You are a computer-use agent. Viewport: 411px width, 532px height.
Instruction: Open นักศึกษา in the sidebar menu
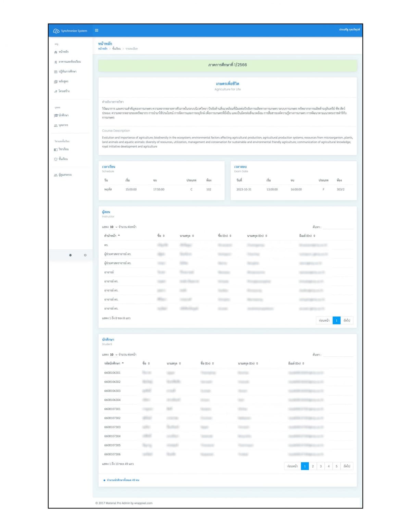(64, 115)
